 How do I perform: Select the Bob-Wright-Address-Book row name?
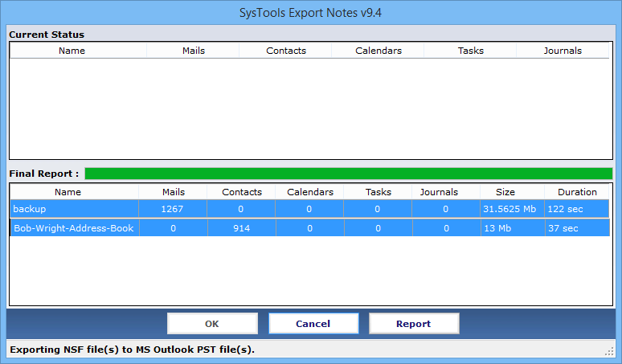pos(75,228)
